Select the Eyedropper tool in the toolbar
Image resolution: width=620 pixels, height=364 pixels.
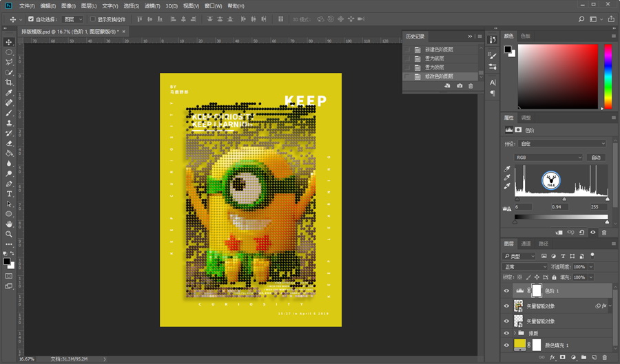coord(9,93)
